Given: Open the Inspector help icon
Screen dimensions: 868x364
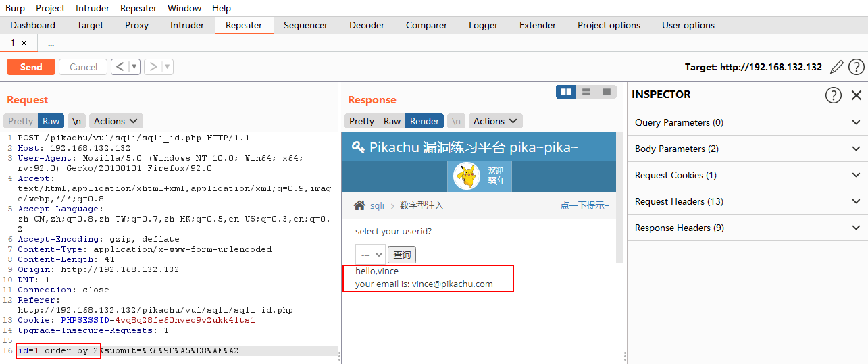Looking at the screenshot, I should 834,95.
